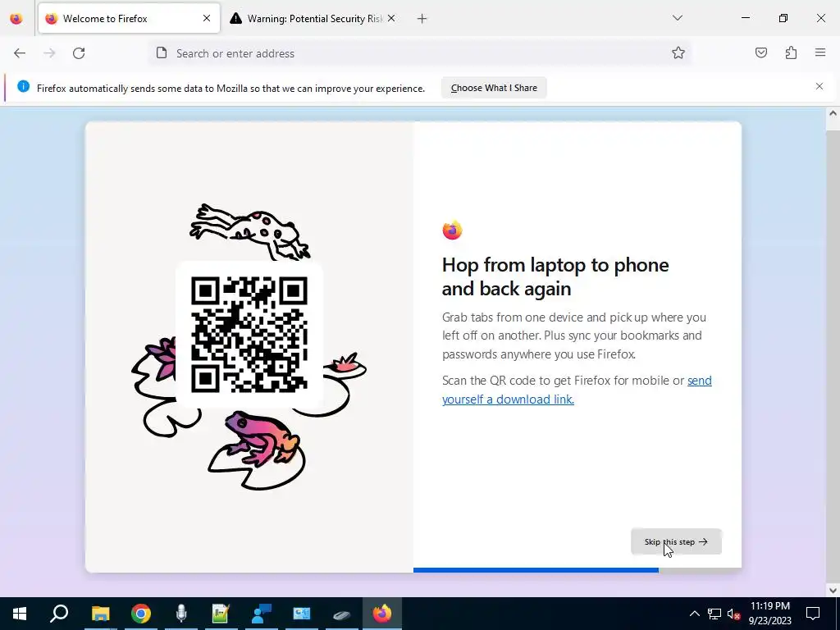Show hidden system tray icons
Viewport: 840px width, 630px height.
694,614
